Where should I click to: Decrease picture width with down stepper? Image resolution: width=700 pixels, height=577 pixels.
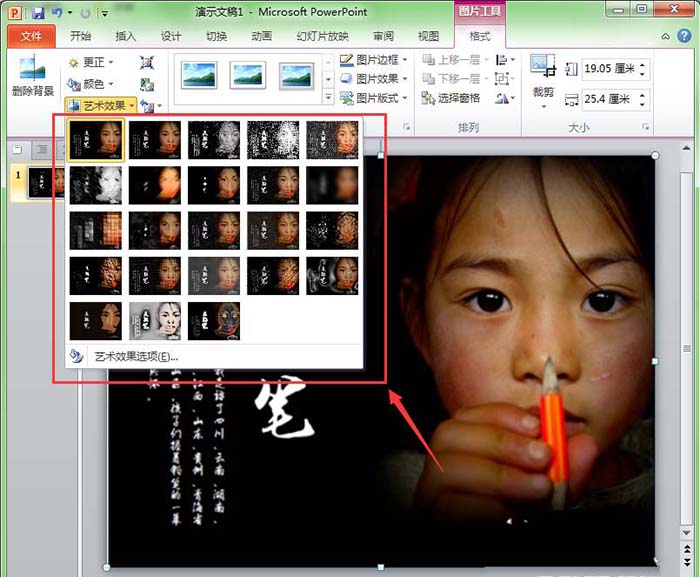[x=642, y=104]
